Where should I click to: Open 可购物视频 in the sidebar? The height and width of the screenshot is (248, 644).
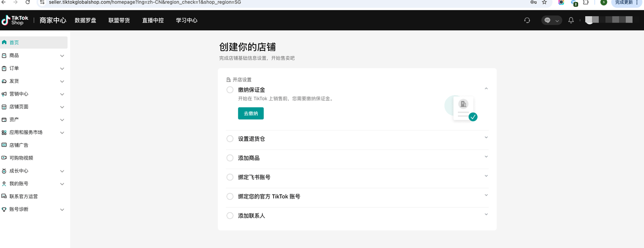pyautogui.click(x=21, y=158)
